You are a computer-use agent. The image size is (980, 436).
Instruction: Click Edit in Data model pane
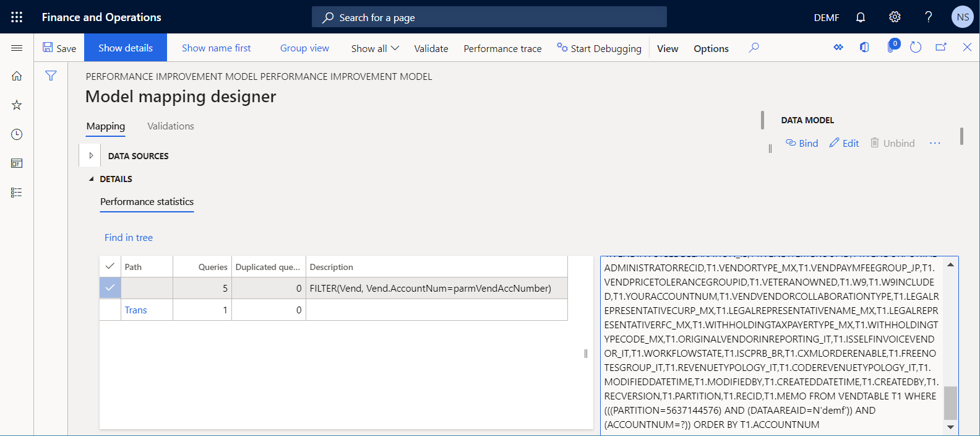(845, 143)
